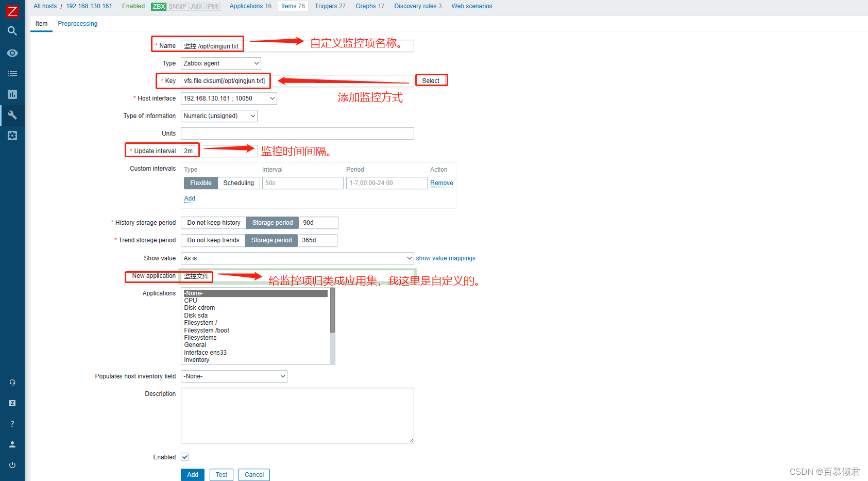Open Populates host inventory field dropdown
This screenshot has height=481, width=868.
pos(234,376)
